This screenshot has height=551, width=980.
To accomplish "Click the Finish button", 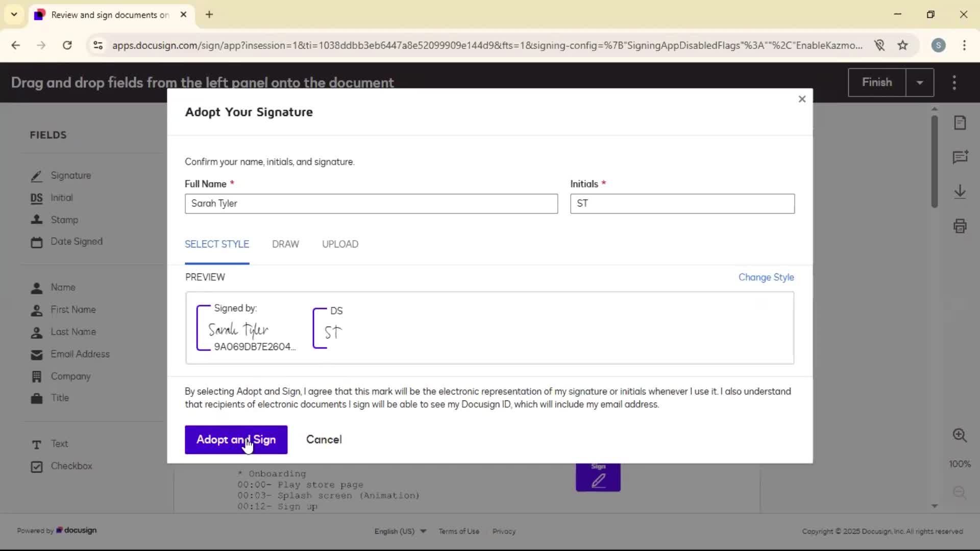I will (877, 83).
